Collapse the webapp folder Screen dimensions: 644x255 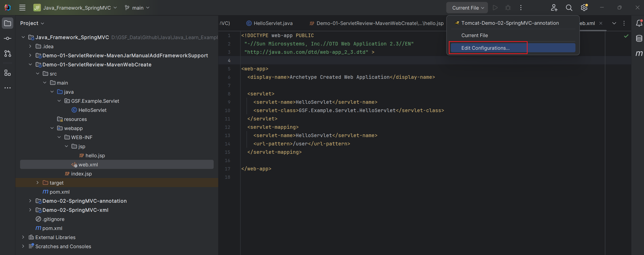[52, 128]
